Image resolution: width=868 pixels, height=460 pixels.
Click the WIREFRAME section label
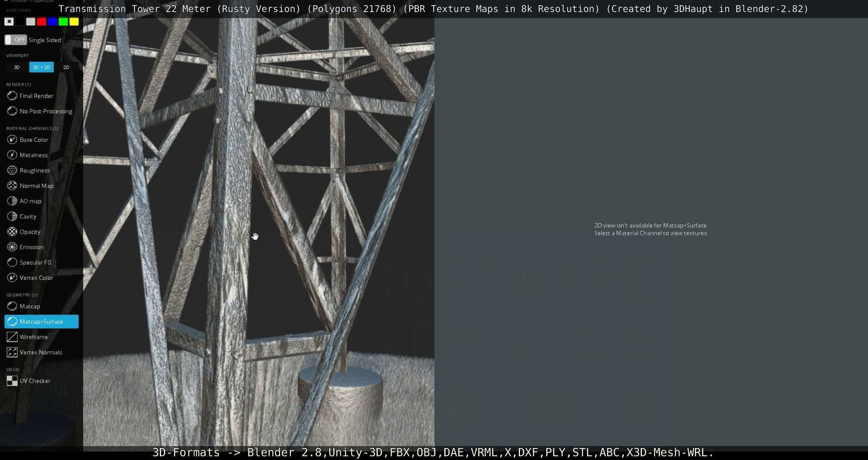[19, 11]
